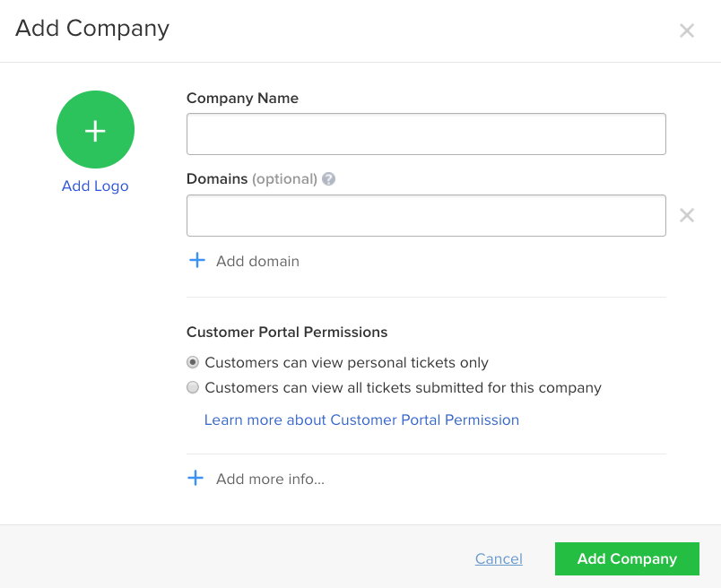
Task: Close the Add Company dialog with the X
Action: (x=687, y=30)
